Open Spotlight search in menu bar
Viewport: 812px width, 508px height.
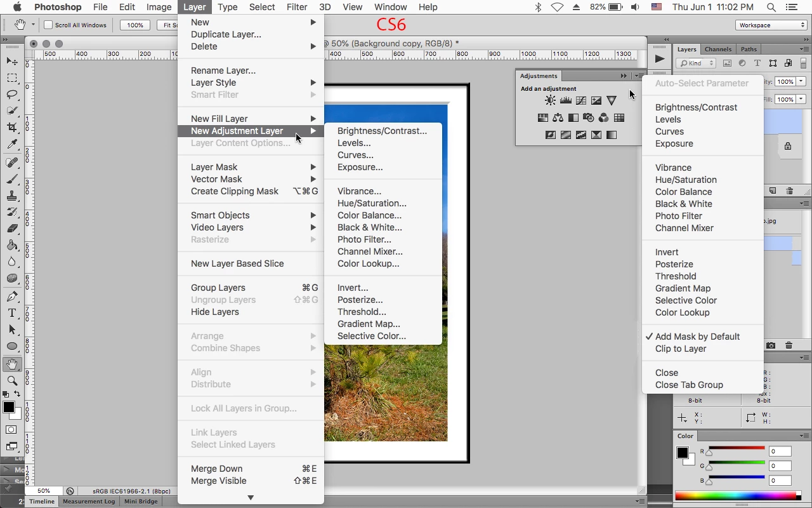point(771,7)
